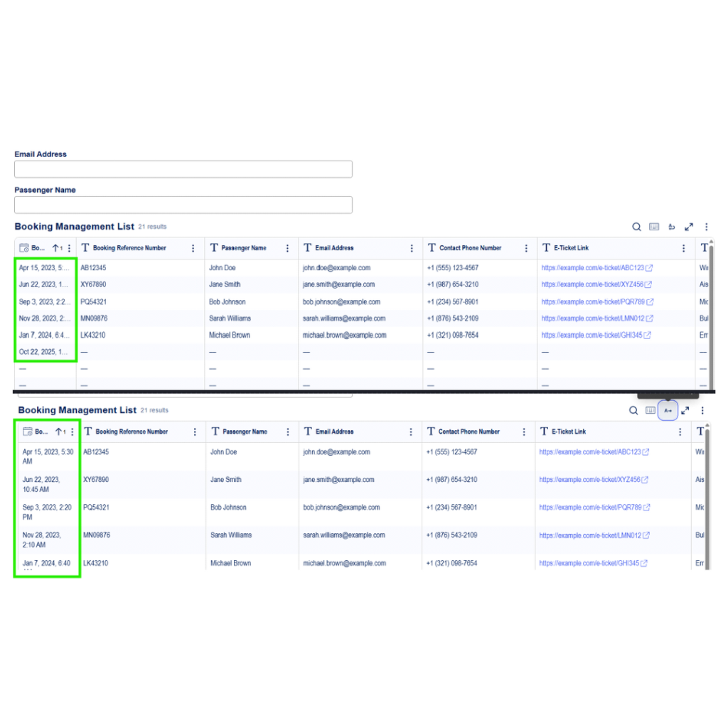Open the upper table's three-dot options menu
This screenshot has width=728, height=728.
coord(706,227)
